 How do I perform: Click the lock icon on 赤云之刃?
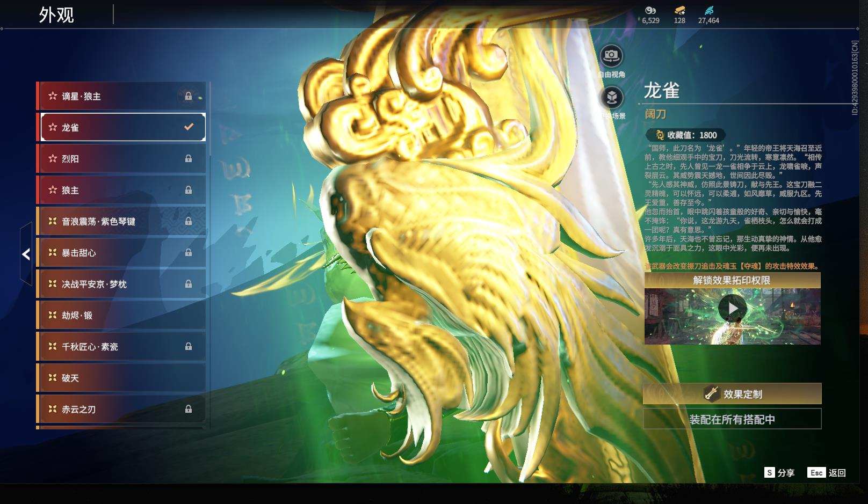(189, 409)
